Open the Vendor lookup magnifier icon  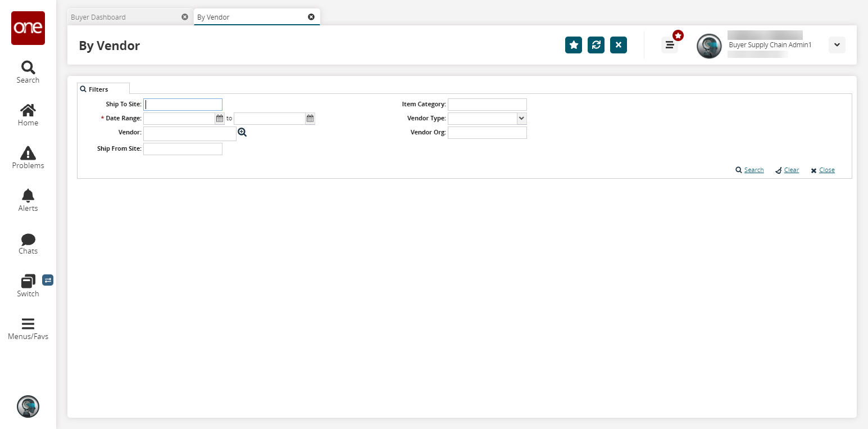click(x=242, y=133)
